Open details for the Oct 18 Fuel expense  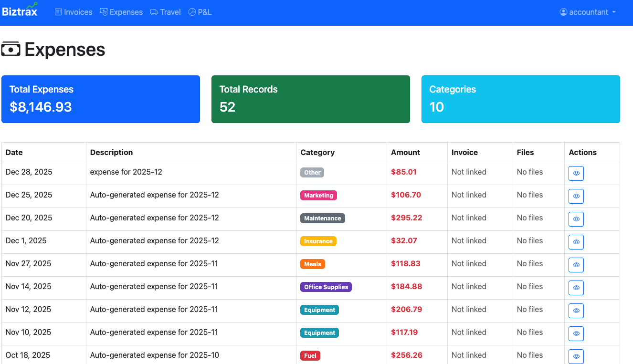(x=576, y=356)
